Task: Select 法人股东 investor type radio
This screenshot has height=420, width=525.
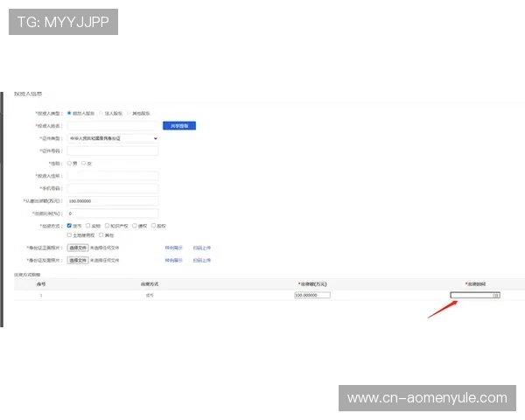Action: pos(101,113)
